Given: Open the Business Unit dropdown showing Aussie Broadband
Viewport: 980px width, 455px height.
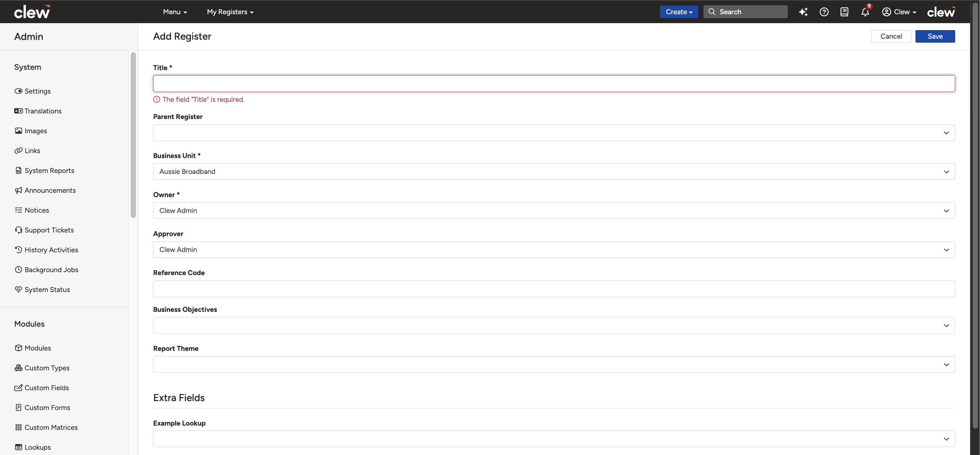Looking at the screenshot, I should [x=554, y=171].
